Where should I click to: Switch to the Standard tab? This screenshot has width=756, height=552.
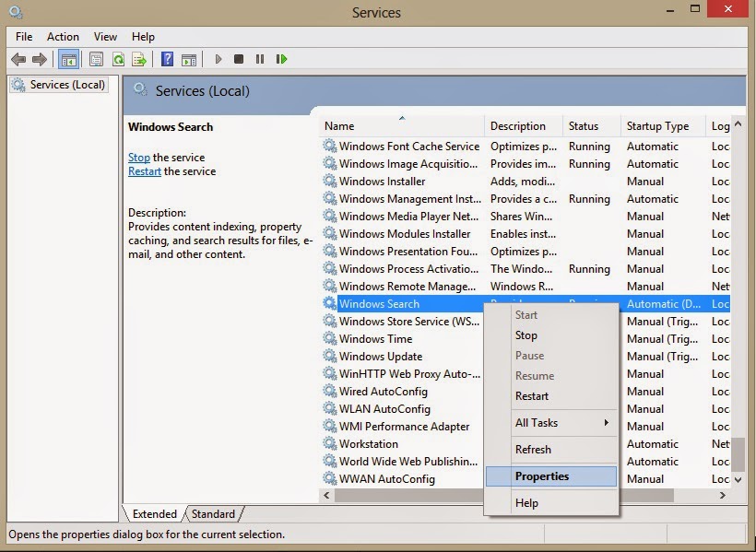[213, 514]
